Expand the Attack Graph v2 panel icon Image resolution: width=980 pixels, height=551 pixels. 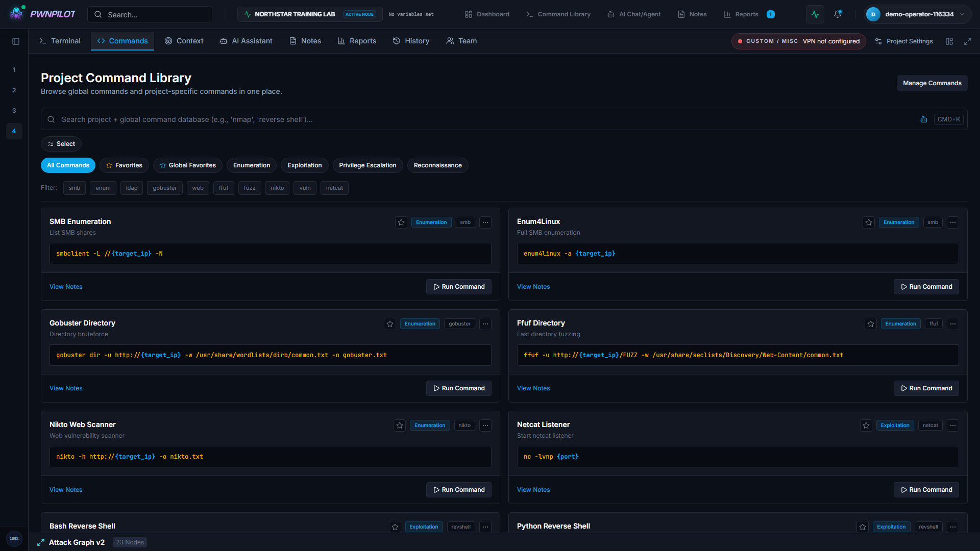pyautogui.click(x=41, y=542)
